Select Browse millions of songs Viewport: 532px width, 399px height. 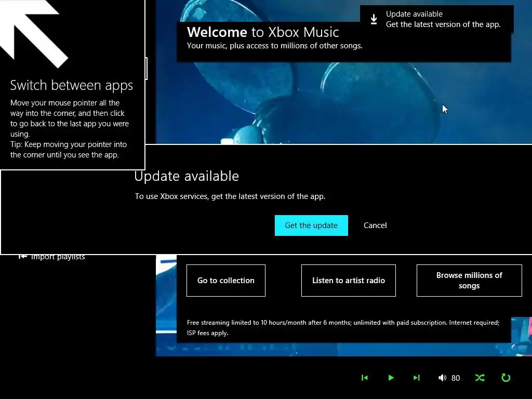[x=469, y=280]
